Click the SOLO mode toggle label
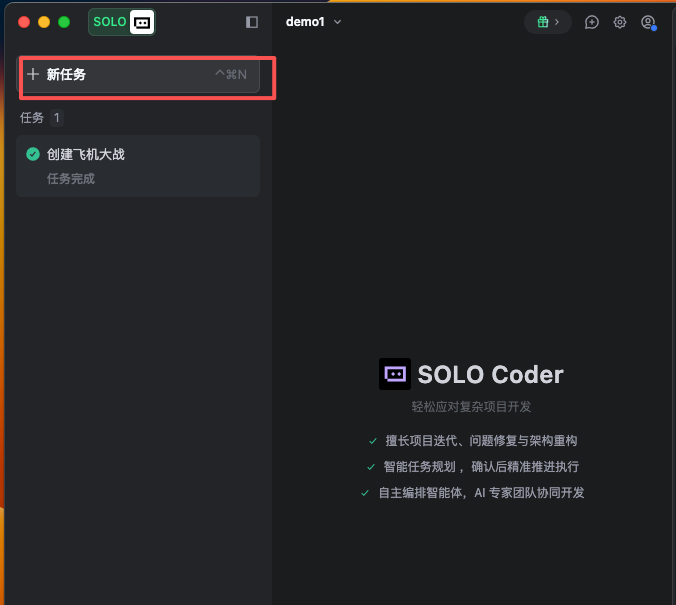This screenshot has width=676, height=605. pyautogui.click(x=110, y=22)
